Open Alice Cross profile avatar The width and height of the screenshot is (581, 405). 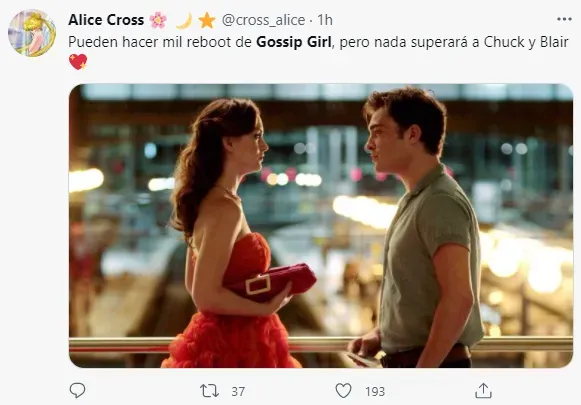click(x=32, y=33)
